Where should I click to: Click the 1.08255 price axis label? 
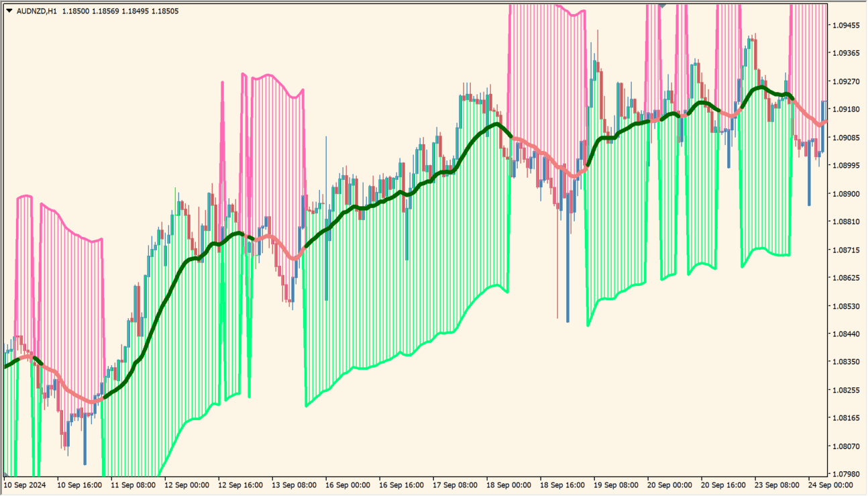[846, 390]
